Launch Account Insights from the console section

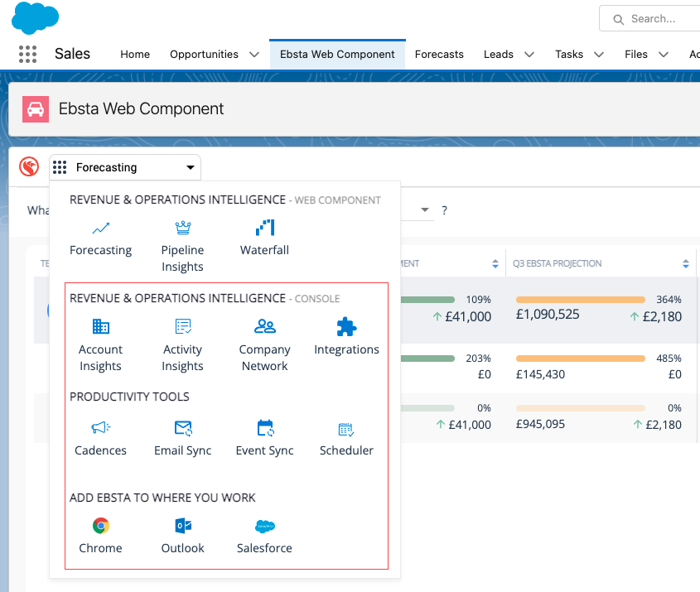coord(100,327)
